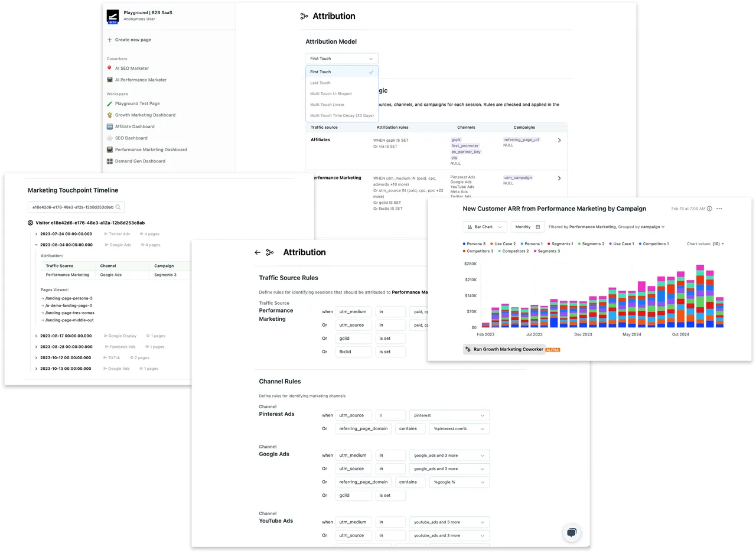Screen dimensions: 756x553
Task: Click the back arrow beside Attribution heading
Action: point(258,252)
